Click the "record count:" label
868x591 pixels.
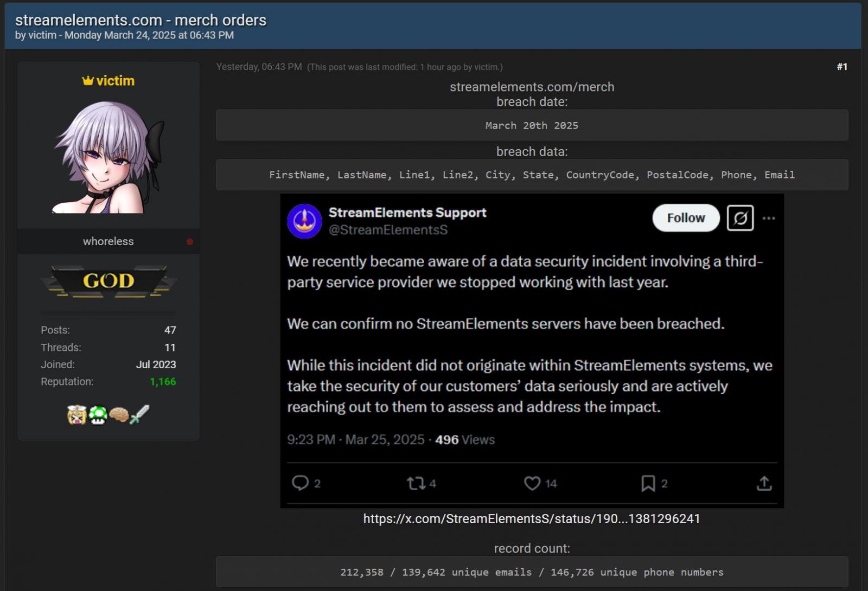click(532, 549)
